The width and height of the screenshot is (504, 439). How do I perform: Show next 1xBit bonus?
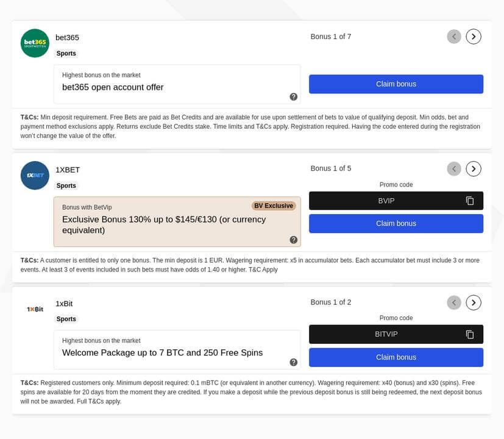click(x=474, y=302)
